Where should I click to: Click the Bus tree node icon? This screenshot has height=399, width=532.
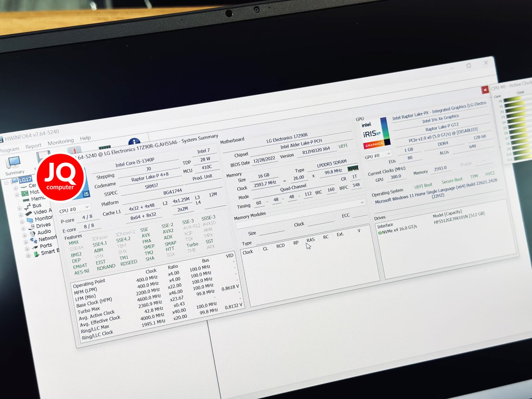[28, 207]
